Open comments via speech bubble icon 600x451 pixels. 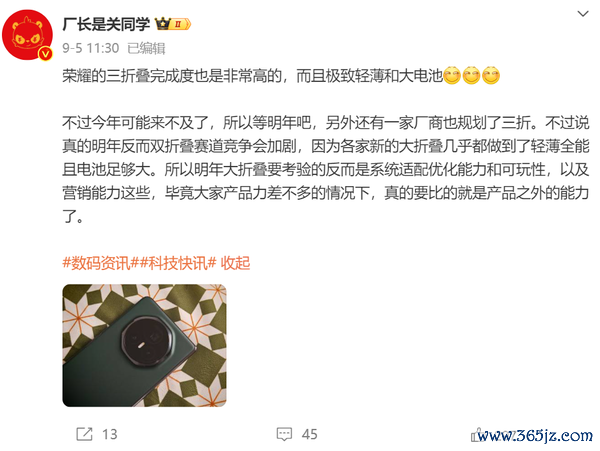[284, 434]
